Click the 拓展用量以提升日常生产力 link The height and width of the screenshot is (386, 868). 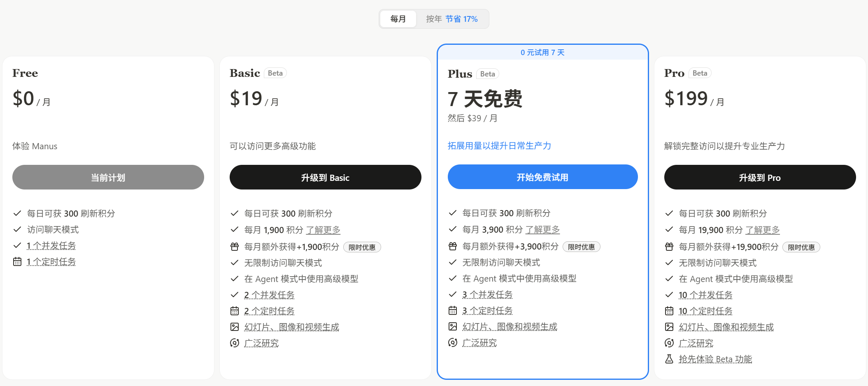(499, 146)
